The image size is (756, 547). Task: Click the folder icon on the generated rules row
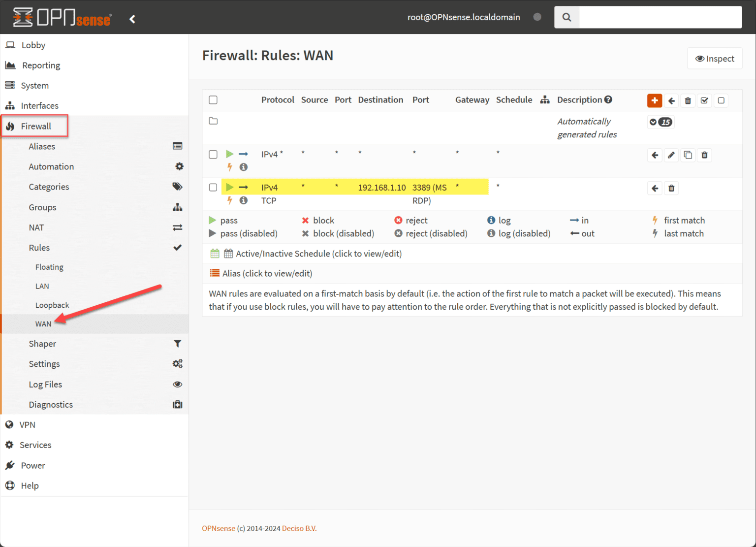213,120
